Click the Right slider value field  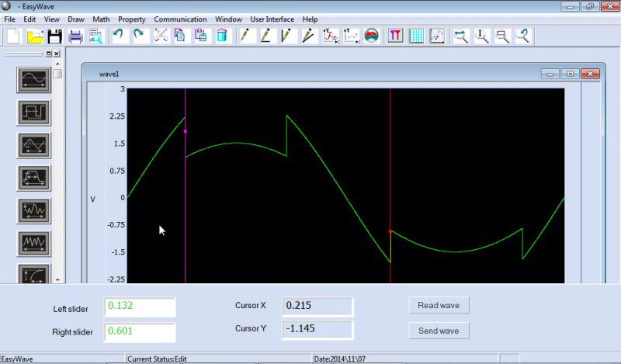[x=140, y=332]
